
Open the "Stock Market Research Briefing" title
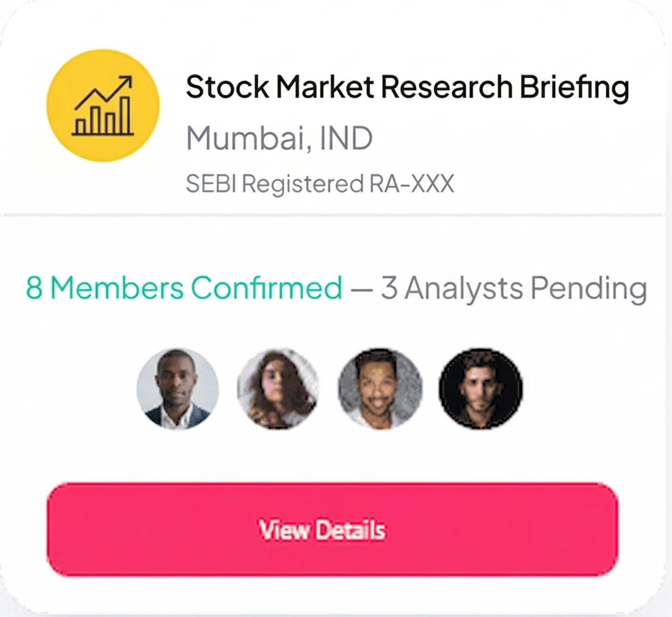tap(407, 87)
